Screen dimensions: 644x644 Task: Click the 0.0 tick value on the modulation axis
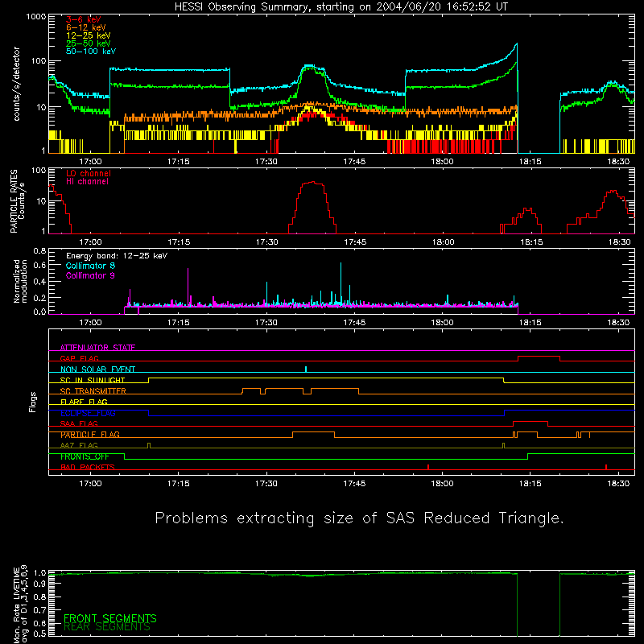point(39,312)
